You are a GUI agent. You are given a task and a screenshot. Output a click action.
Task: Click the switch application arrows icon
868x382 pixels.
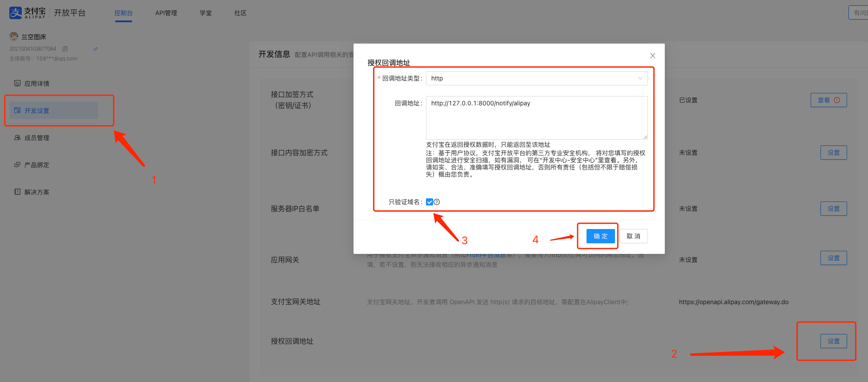(96, 49)
